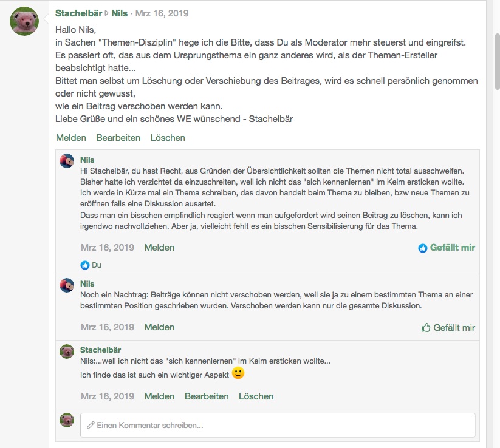Click 'Bearbeiten' under the main post
The height and width of the screenshot is (448, 500).
coord(118,138)
